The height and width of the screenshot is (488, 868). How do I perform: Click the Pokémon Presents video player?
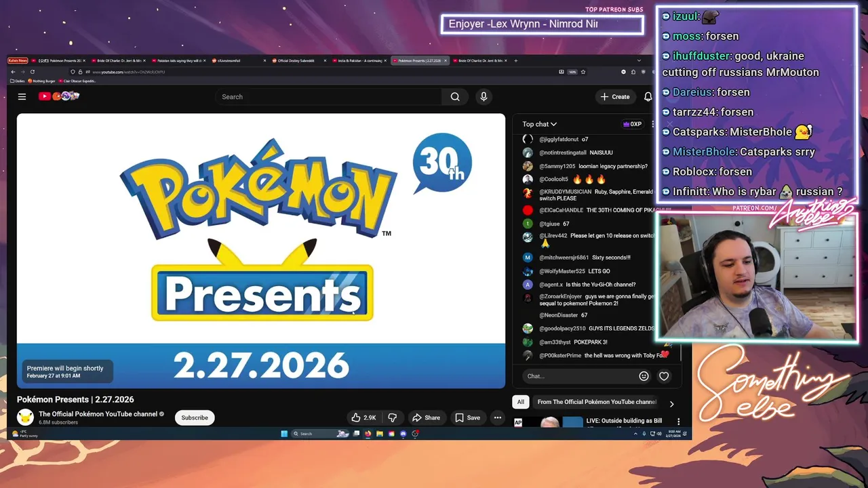[261, 251]
